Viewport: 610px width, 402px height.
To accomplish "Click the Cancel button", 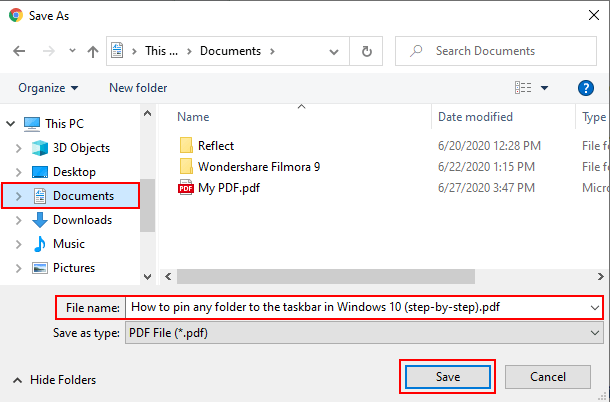I will point(548,377).
